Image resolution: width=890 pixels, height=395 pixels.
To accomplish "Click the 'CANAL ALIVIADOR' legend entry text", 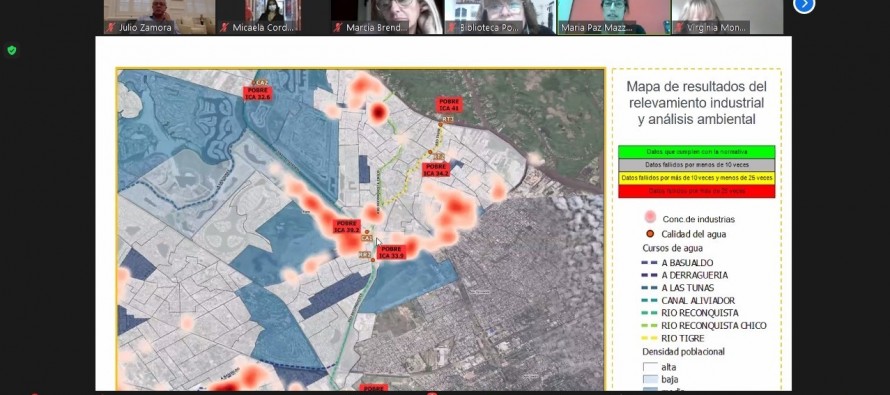I will [x=698, y=300].
